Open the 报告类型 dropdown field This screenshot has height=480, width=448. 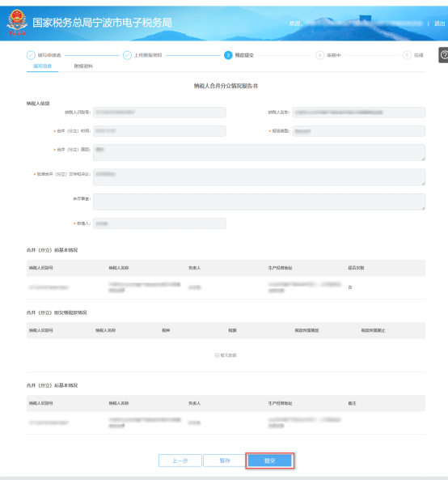(x=359, y=131)
